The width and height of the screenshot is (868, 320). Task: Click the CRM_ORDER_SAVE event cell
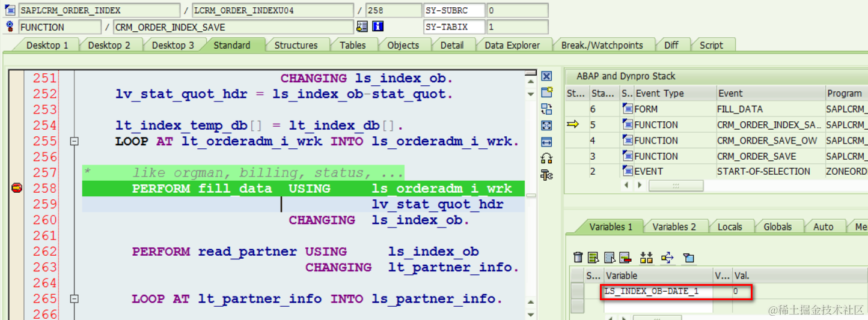pos(771,156)
